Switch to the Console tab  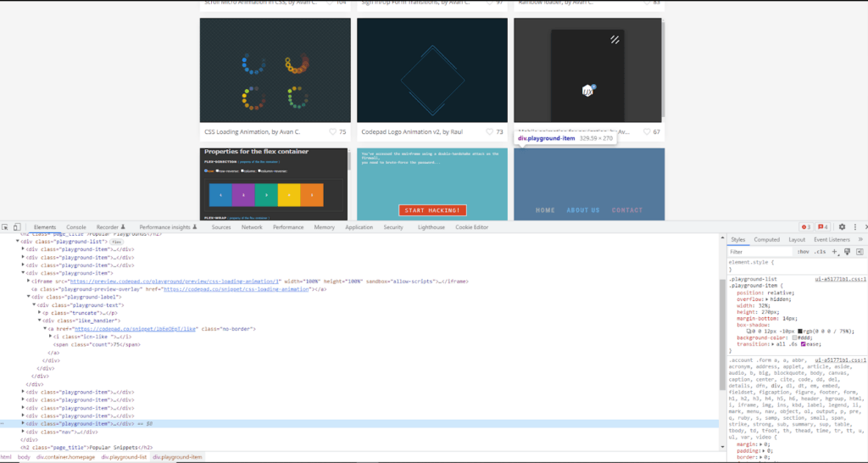(x=76, y=227)
